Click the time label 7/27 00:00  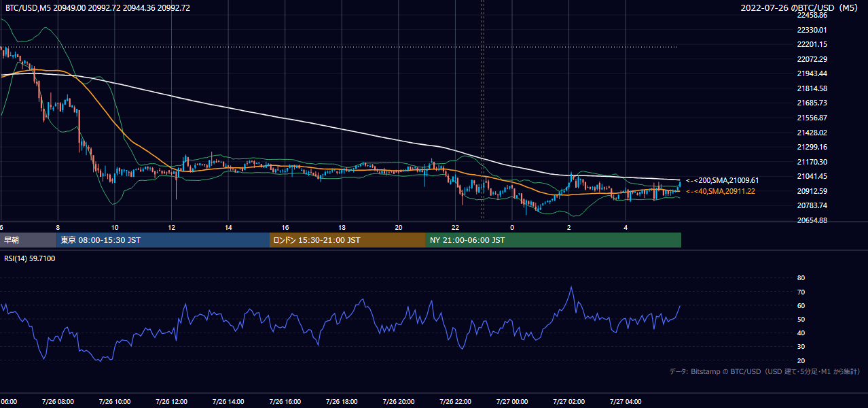click(x=512, y=402)
